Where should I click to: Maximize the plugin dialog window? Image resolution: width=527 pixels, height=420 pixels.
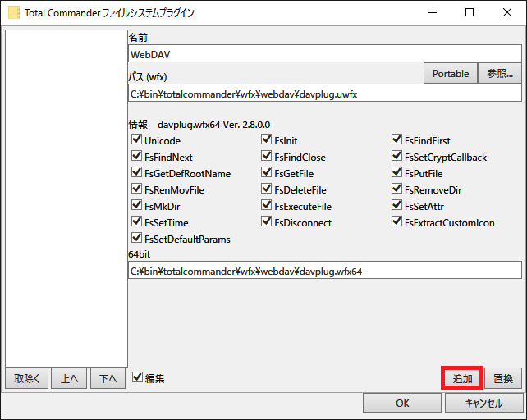point(470,12)
